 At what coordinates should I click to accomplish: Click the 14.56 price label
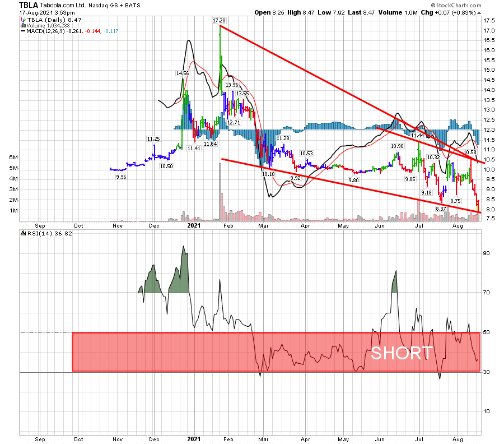tap(183, 73)
